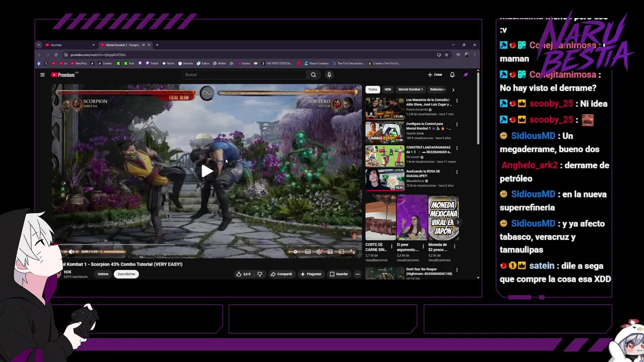Open the YouTube hamburger guide menu
This screenshot has width=644, height=362.
[42, 75]
